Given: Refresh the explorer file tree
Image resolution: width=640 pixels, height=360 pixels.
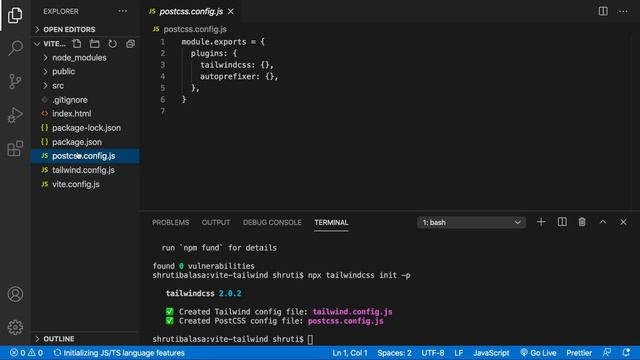Looking at the screenshot, I should click(113, 44).
